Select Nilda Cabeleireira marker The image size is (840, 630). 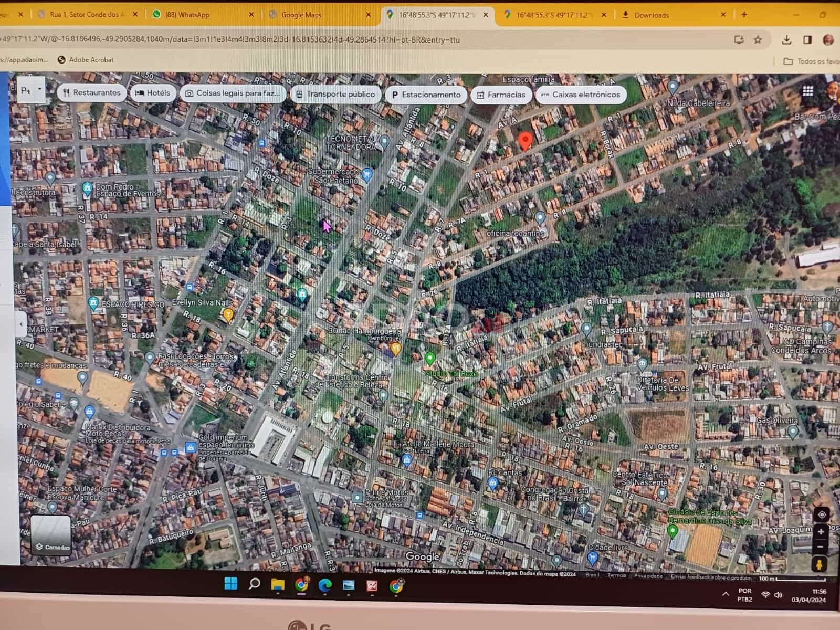673,87
